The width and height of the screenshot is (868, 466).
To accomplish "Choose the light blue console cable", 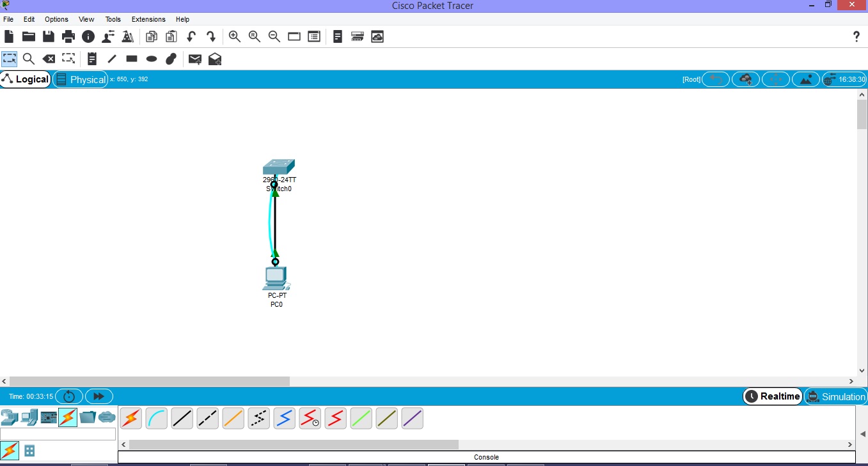I will [157, 419].
